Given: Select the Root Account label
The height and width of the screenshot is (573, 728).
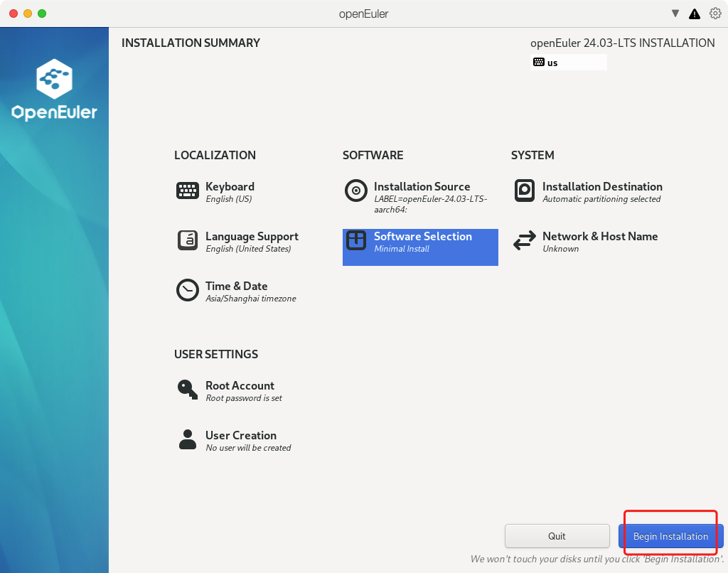Looking at the screenshot, I should click(x=240, y=385).
